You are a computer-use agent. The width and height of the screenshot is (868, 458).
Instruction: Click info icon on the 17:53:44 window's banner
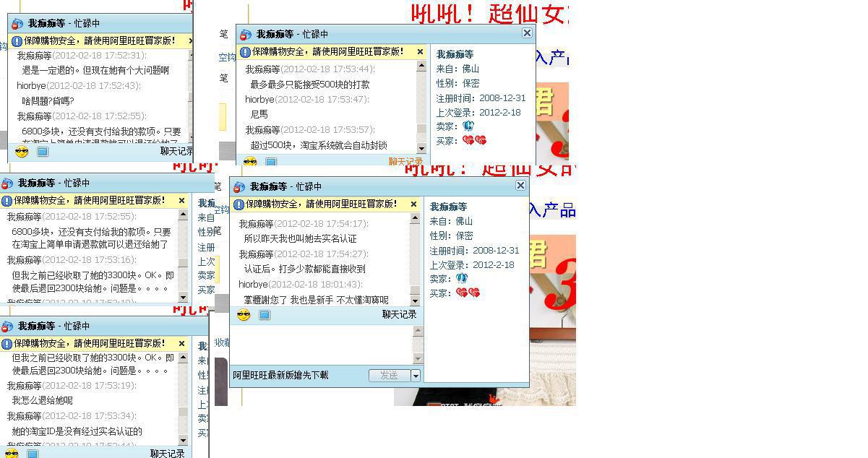(x=246, y=52)
